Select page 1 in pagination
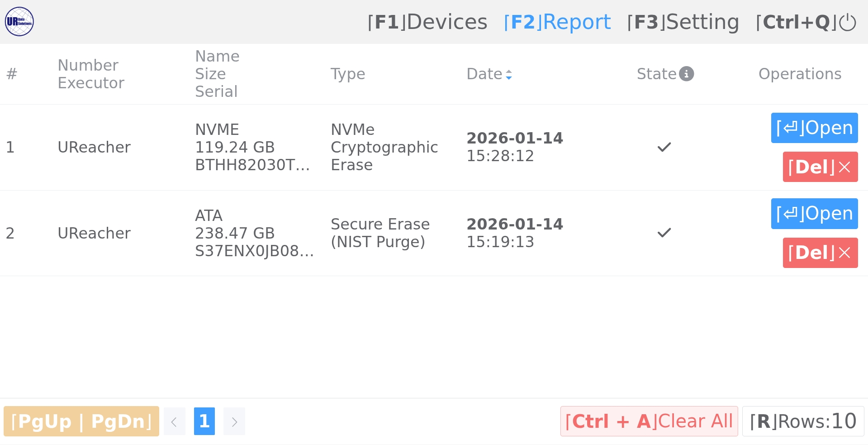Viewport: 868px width, 445px height. [x=204, y=421]
